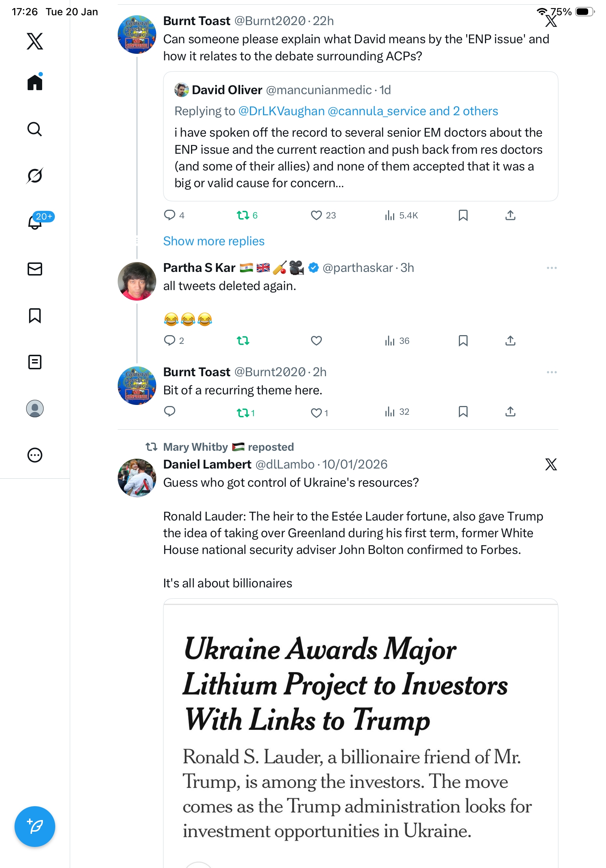Open Notifications bell with 20+ badge

point(36,222)
